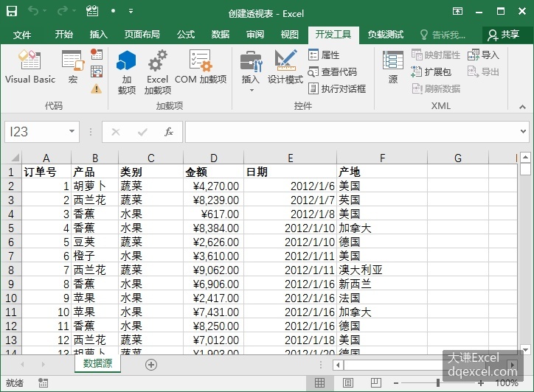This screenshot has height=392, width=534.
Task: Click the zoom slider handle
Action: coord(438,383)
